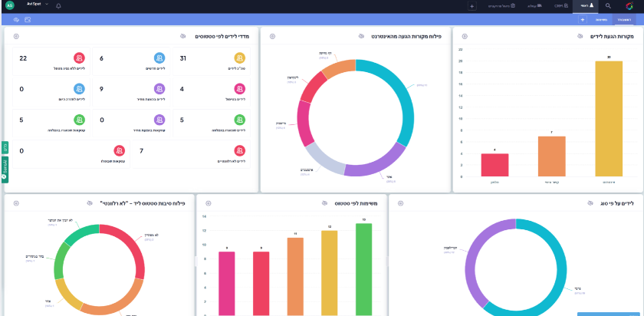Click the layout icon in the blue bar
The width and height of the screenshot is (644, 316).
click(x=28, y=19)
